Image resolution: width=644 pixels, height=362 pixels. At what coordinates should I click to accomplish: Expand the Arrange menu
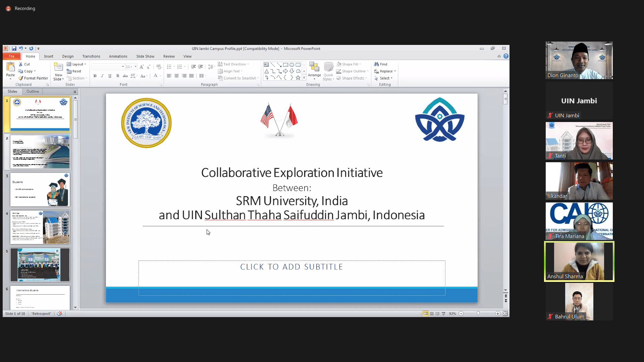click(314, 71)
